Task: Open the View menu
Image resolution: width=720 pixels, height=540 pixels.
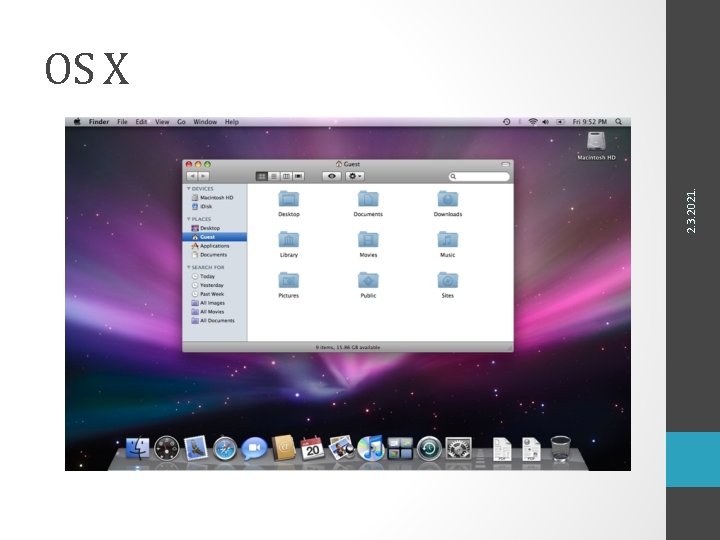Action: coord(162,122)
